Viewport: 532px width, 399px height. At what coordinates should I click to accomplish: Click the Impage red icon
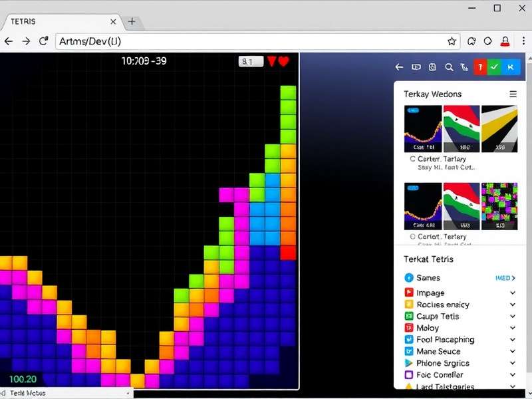[x=409, y=293]
